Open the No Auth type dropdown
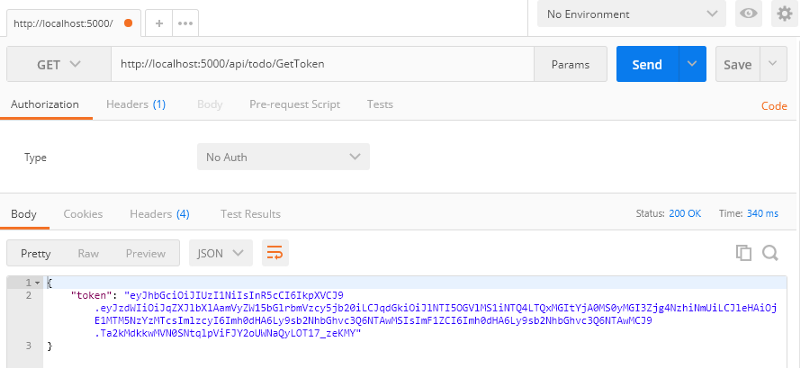 [283, 157]
